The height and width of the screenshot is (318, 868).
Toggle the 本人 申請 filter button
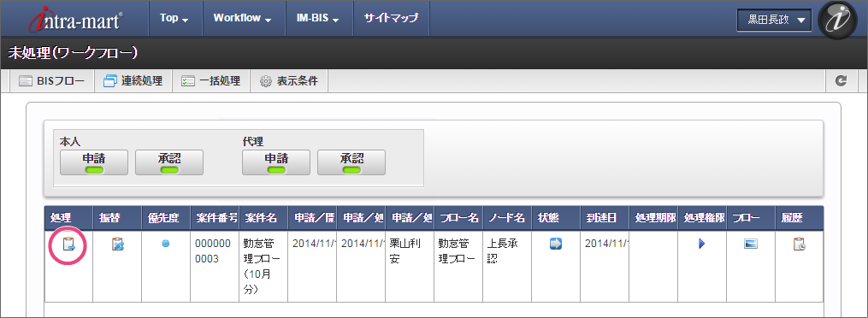[x=94, y=162]
